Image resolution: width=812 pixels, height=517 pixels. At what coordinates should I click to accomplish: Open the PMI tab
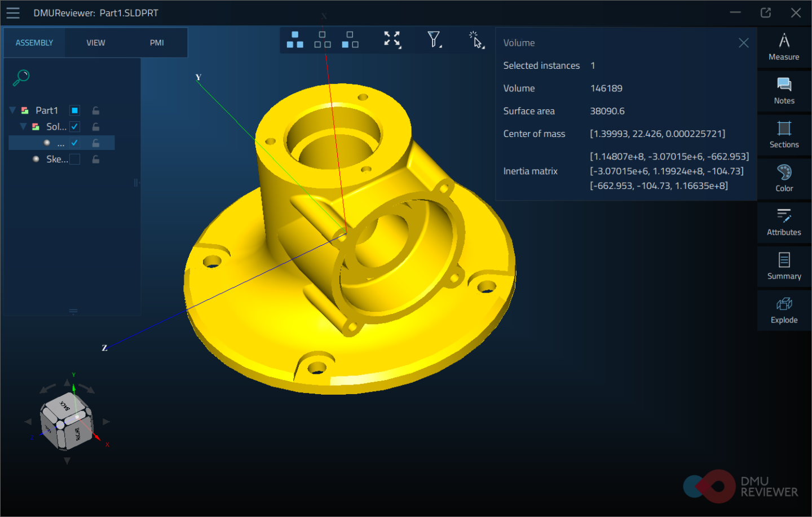156,42
